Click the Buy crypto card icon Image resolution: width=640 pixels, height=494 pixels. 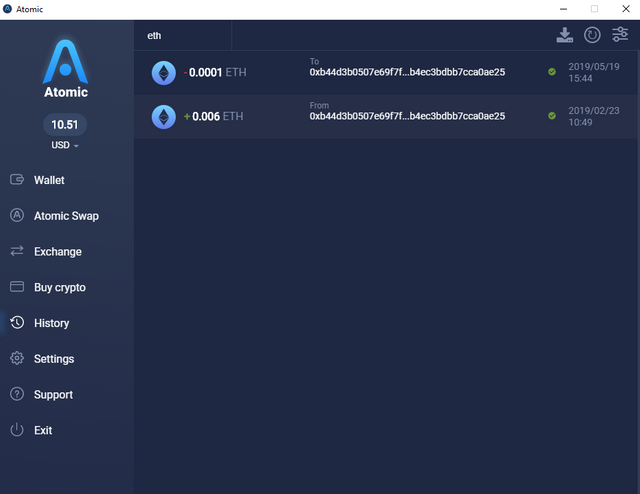17,287
